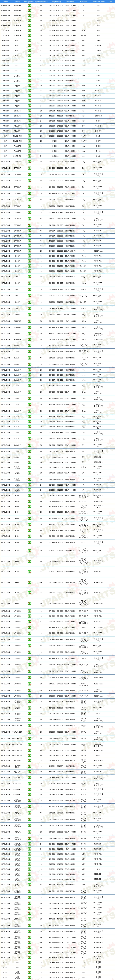The image size is (115, 980).
Task: Select the TREDIA model cell
Action: (17, 957)
